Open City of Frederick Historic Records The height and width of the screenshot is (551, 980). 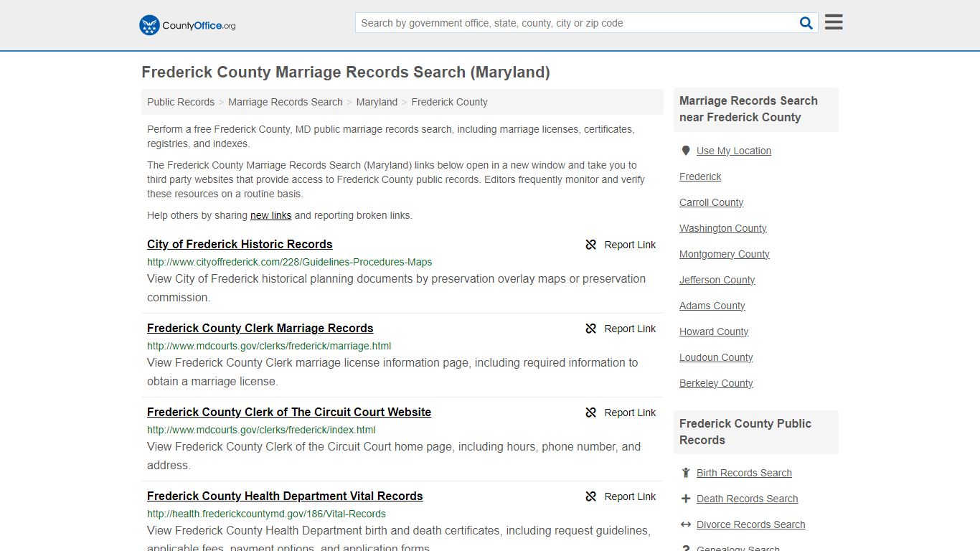[x=240, y=244]
